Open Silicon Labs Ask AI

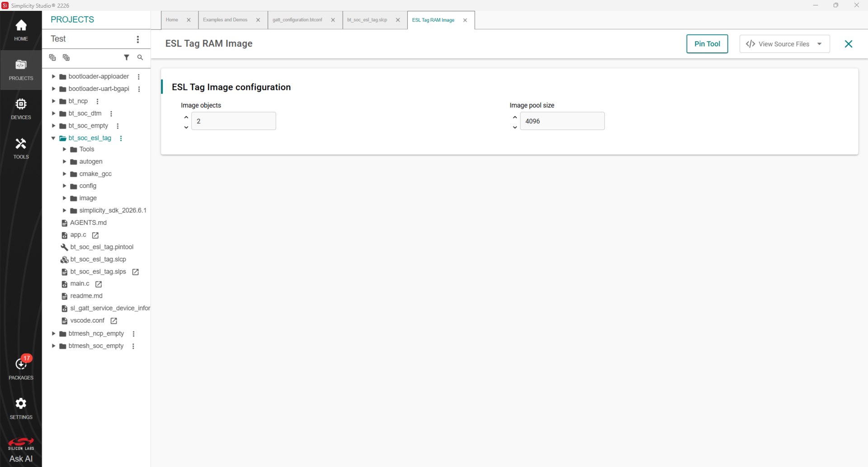tap(21, 451)
